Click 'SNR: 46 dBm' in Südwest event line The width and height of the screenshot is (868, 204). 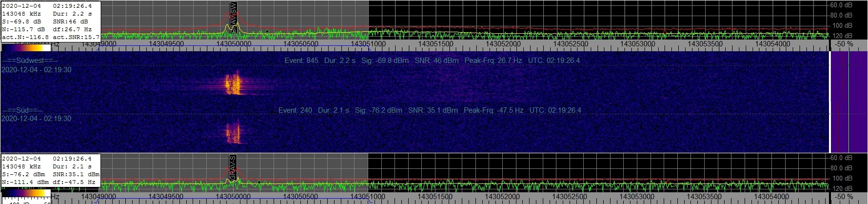[x=437, y=61]
